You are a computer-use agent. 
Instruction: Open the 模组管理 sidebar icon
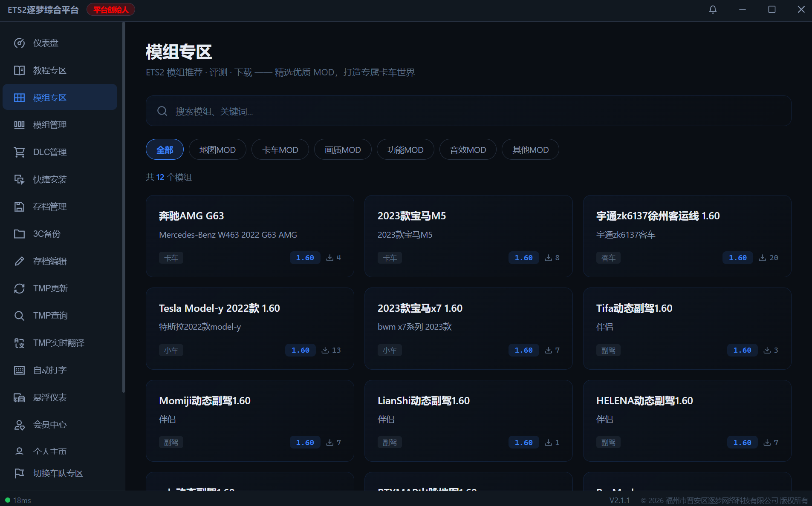pyautogui.click(x=19, y=125)
